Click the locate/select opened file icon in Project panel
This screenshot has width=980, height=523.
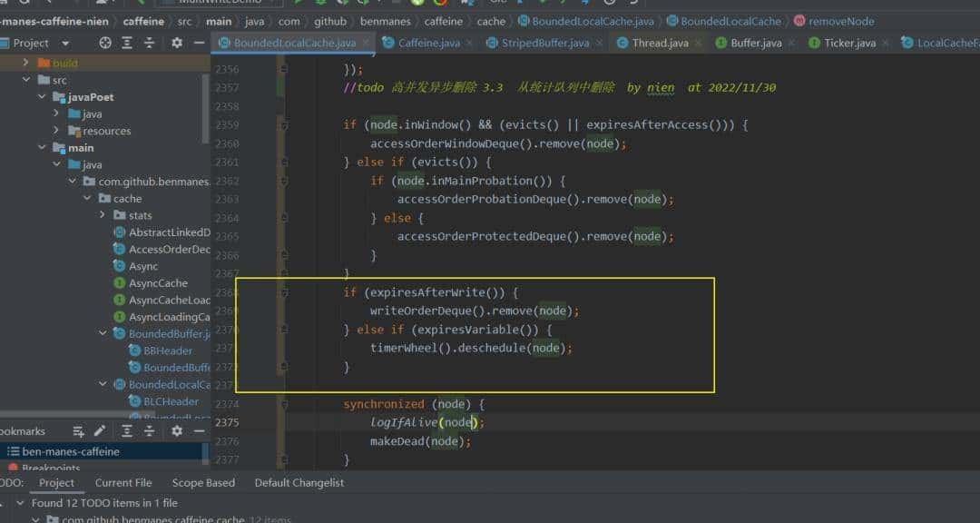[105, 43]
